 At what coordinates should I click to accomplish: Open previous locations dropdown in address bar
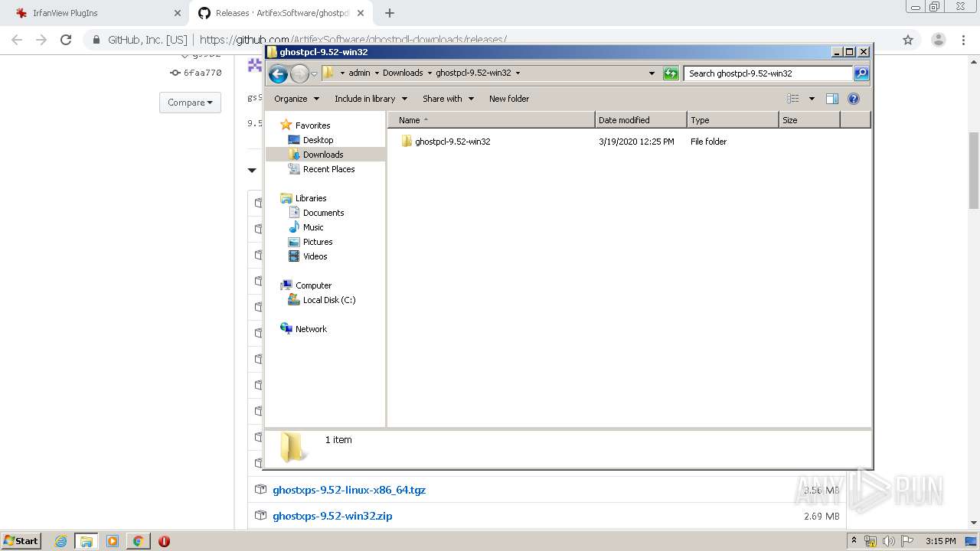(x=652, y=73)
